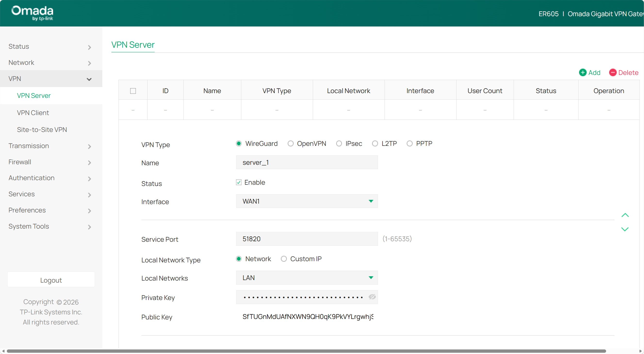Image resolution: width=644 pixels, height=354 pixels.
Task: Click the Local Network column header
Action: pos(349,91)
